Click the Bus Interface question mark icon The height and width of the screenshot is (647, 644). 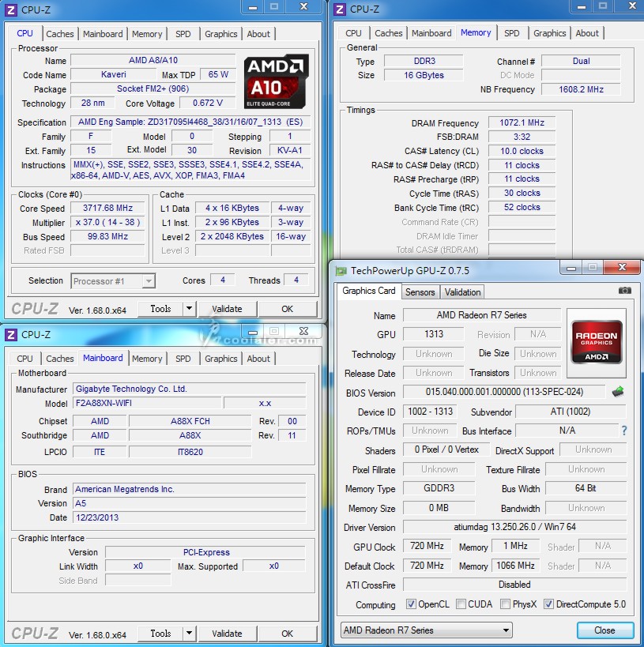(623, 431)
